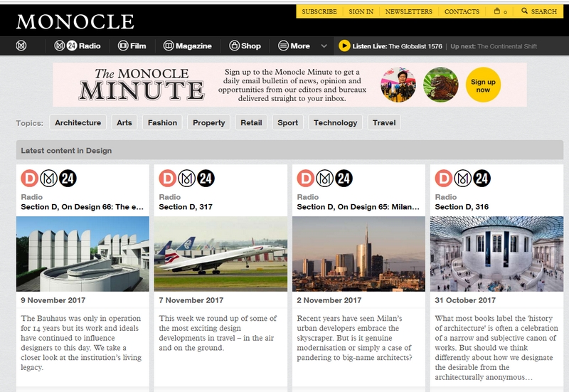Expand the More dropdown chevron

pos(324,46)
